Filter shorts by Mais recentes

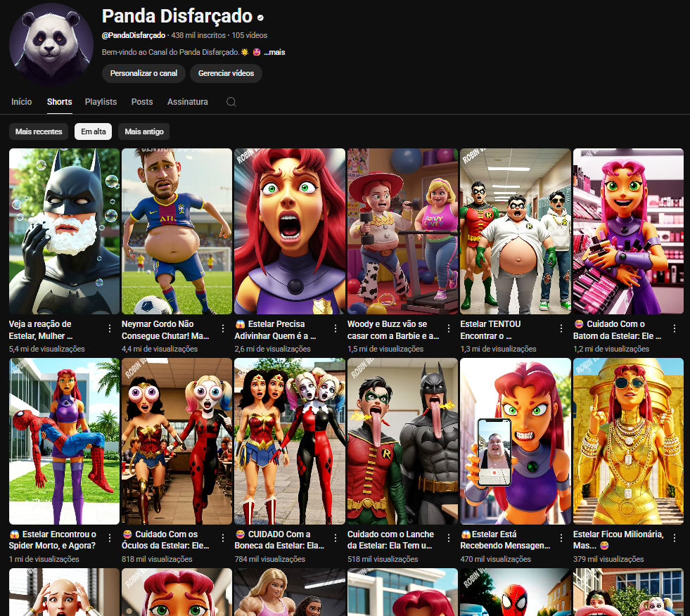tap(39, 131)
